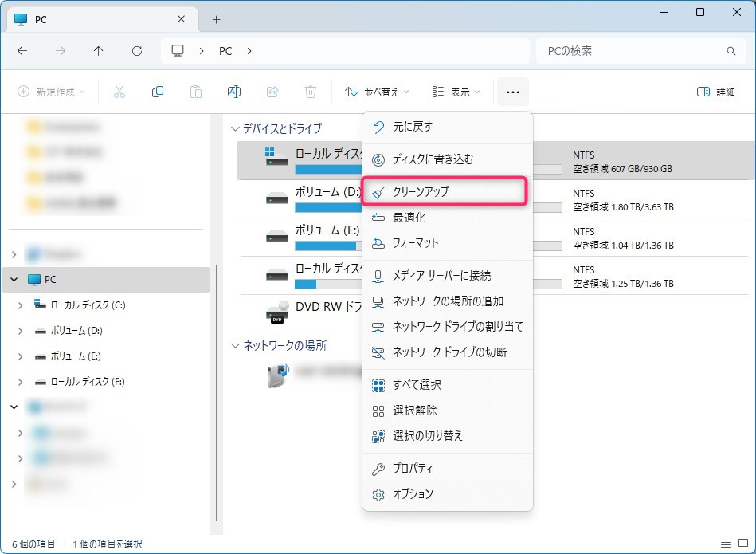
Task: Click the Rename icon in toolbar
Action: (x=234, y=92)
